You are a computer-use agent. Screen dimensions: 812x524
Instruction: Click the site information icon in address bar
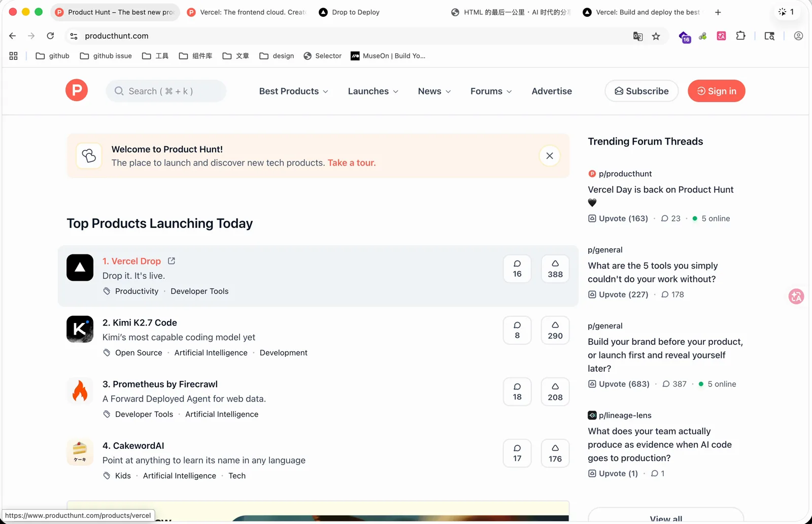coord(74,36)
